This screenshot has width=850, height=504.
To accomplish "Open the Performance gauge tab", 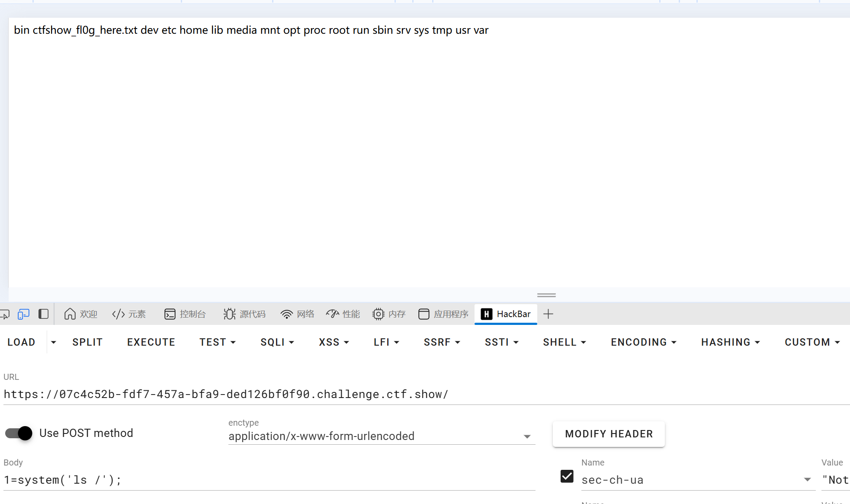I will [x=343, y=314].
